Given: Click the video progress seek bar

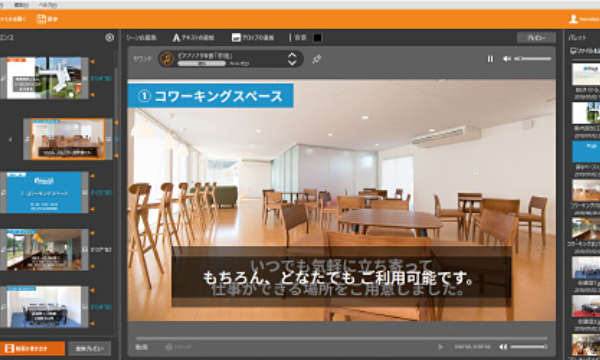Looking at the screenshot, I should point(341,338).
